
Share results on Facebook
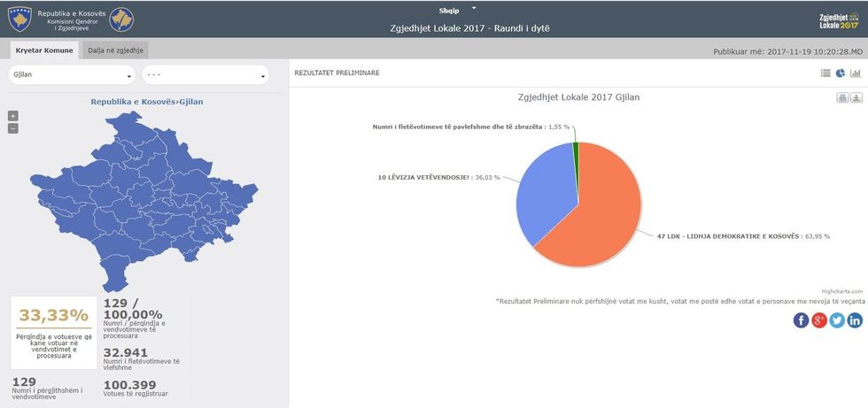(801, 320)
